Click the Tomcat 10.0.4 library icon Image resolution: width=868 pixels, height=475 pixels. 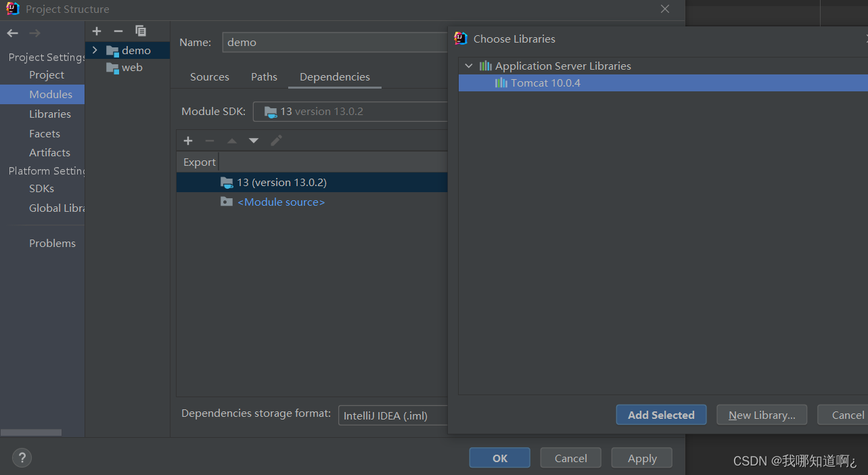(501, 83)
